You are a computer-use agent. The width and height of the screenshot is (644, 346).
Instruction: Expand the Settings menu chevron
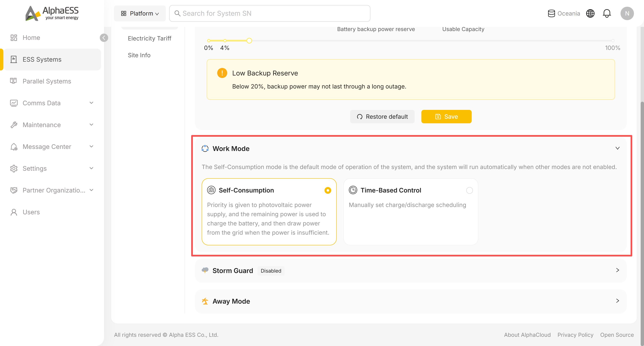[91, 168]
